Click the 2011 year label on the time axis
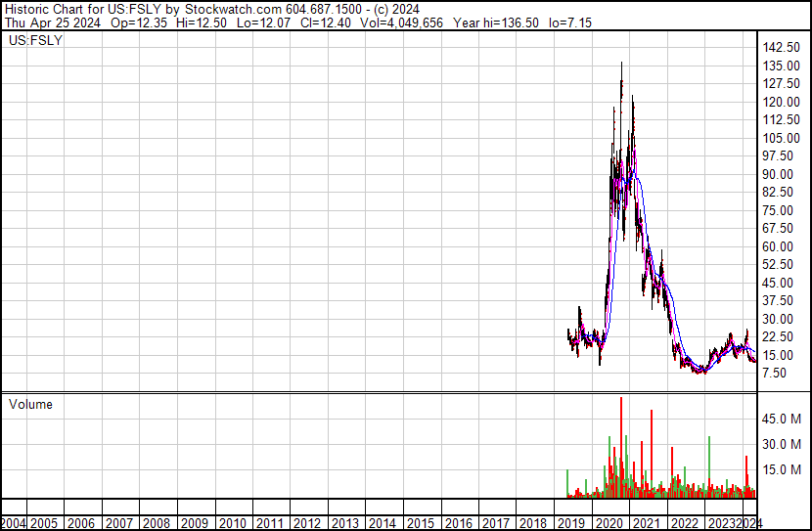 pos(269,523)
